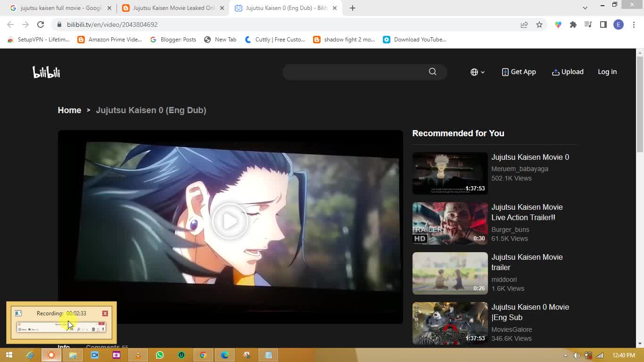This screenshot has height=362, width=644.
Task: Open File Explorer from taskbar
Action: [x=73, y=355]
